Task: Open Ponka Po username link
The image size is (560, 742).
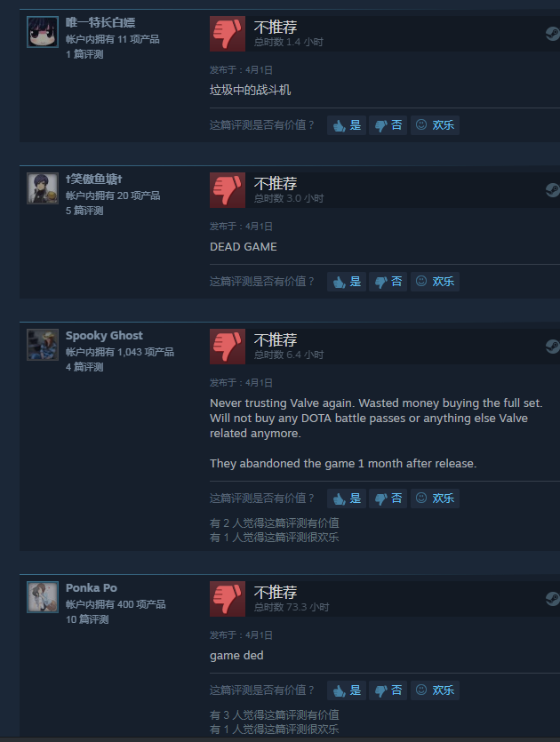Action: (x=92, y=587)
